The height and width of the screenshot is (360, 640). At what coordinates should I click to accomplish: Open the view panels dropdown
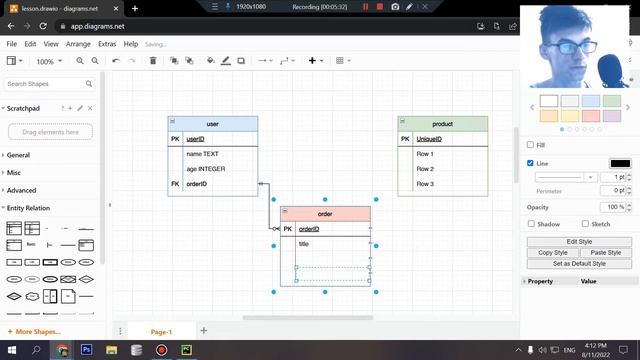(x=14, y=61)
